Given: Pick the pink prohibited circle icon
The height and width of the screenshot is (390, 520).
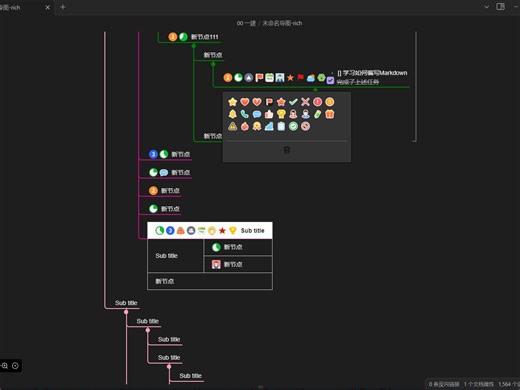Looking at the screenshot, I should pyautogui.click(x=305, y=126).
